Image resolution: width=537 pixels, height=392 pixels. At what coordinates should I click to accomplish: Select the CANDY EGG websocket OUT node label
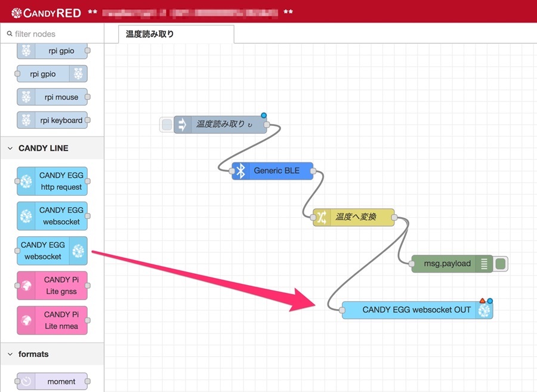[416, 310]
